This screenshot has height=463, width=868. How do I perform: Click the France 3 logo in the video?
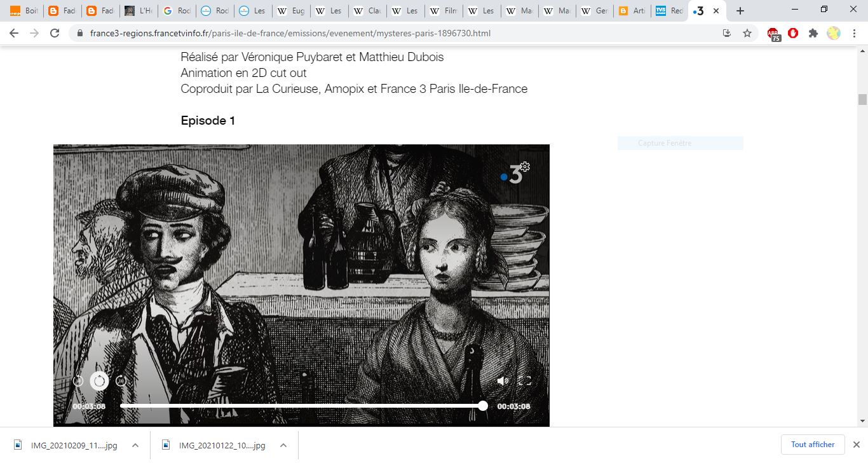512,176
